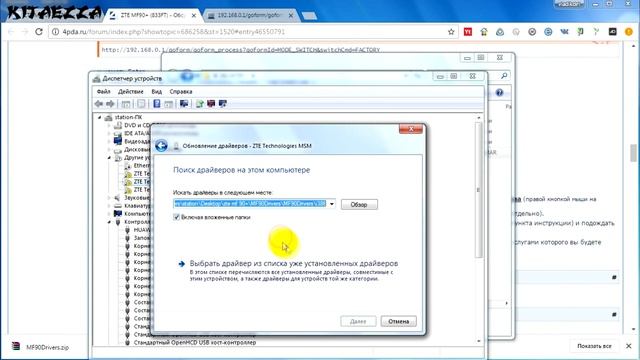Expand the 'Видеоадаптеры' category
Image resolution: width=640 pixels, height=360 pixels.
click(109, 141)
